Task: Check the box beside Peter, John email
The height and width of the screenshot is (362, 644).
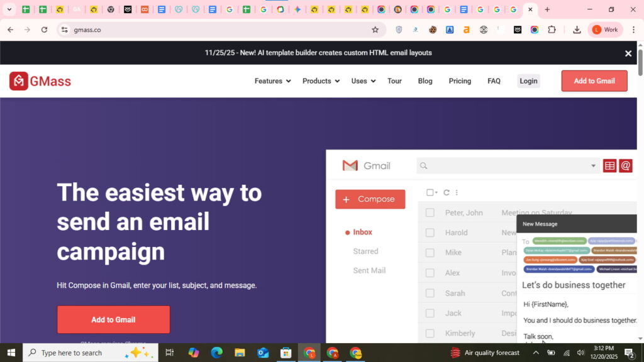Action: (x=430, y=213)
